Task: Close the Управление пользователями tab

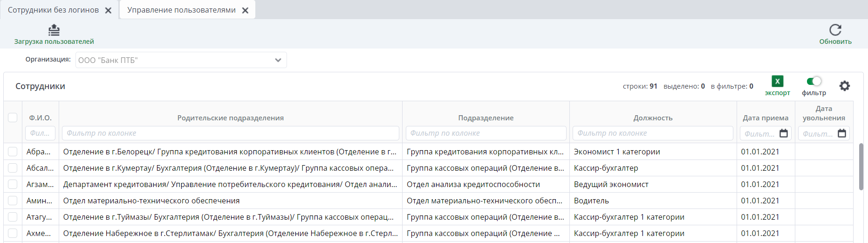Action: click(245, 10)
